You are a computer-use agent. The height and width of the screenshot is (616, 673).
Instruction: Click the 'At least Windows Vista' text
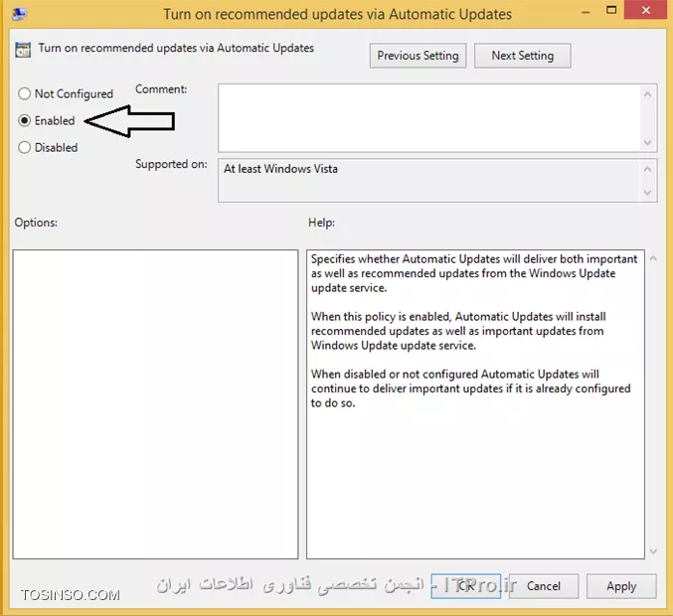pos(280,169)
